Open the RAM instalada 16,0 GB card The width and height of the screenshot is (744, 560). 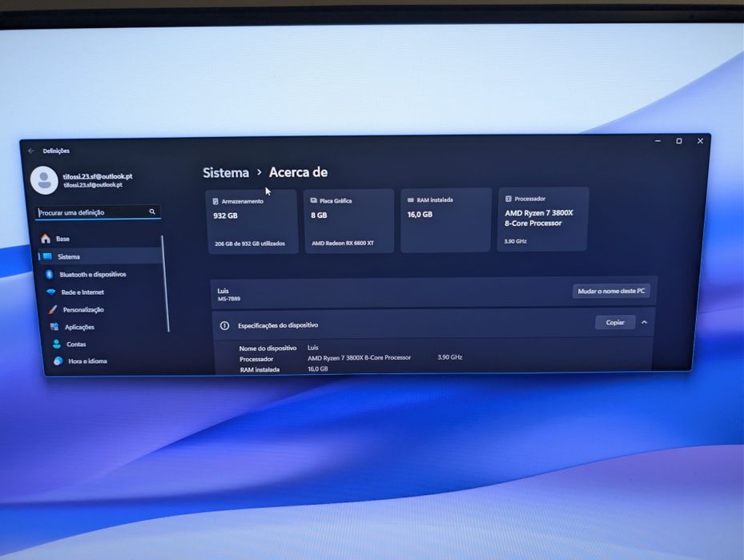(445, 220)
